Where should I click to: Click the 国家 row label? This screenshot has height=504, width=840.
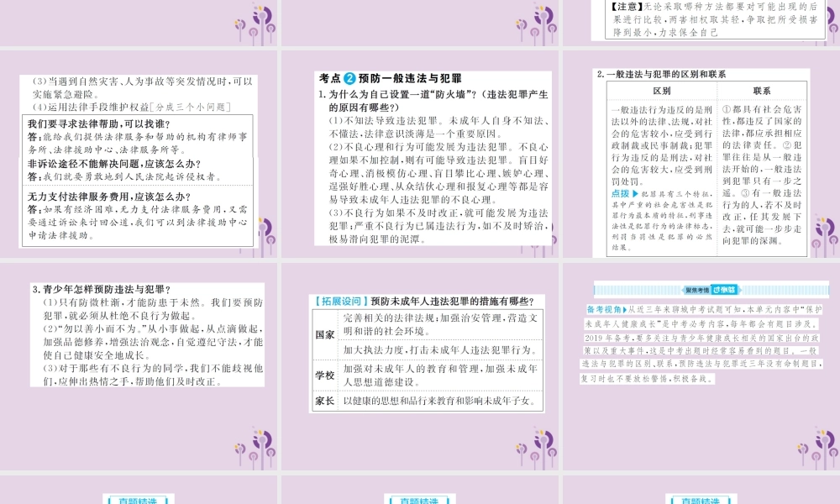pyautogui.click(x=324, y=335)
